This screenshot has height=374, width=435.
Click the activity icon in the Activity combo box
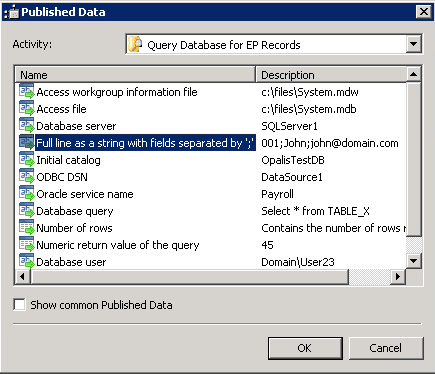pyautogui.click(x=136, y=44)
